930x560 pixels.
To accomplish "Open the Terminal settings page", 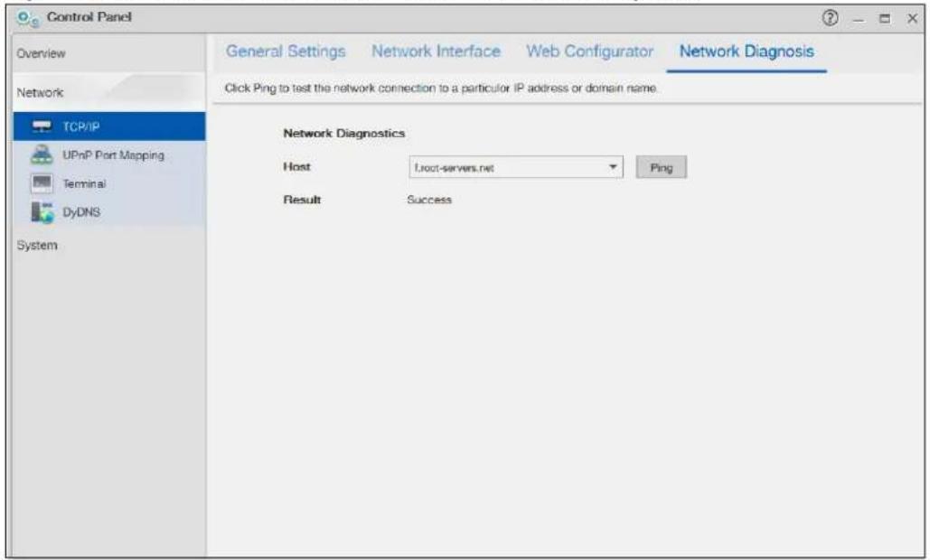I will click(109, 183).
